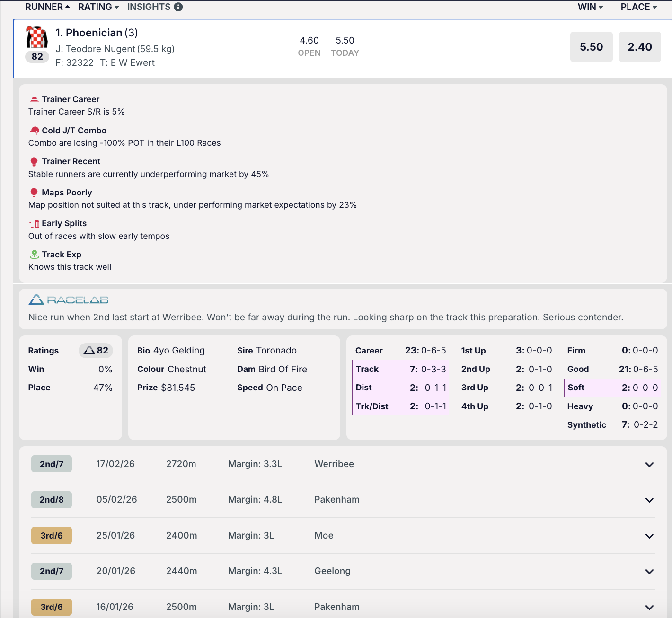Click the 1st Up 3: 0-0-0 stat
The height and width of the screenshot is (618, 672).
tap(506, 351)
